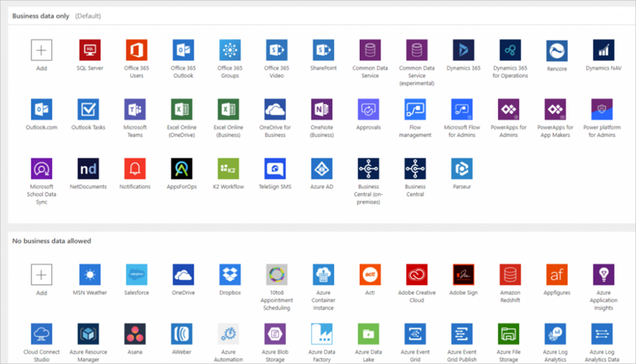
Task: Click the Notifications bell connector
Action: coord(135,168)
